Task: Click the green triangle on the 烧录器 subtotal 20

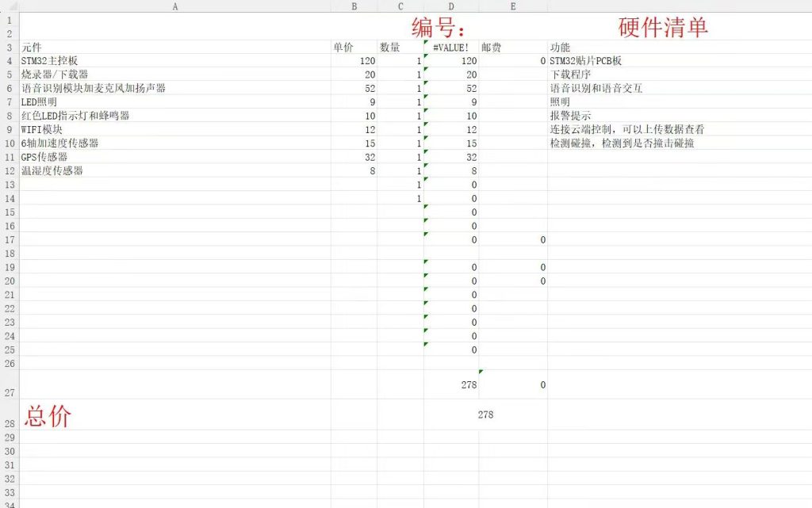Action: pos(426,71)
